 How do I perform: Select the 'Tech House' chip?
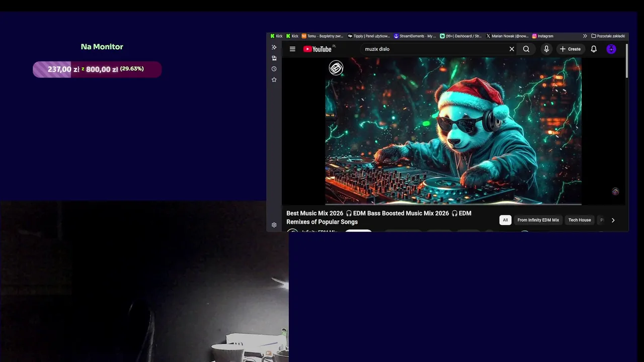[580, 220]
